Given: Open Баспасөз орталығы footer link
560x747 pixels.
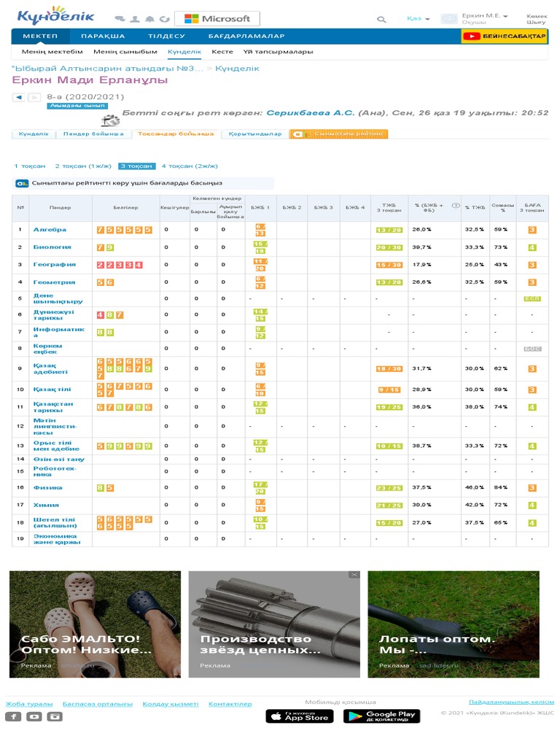Looking at the screenshot, I should coord(98,704).
